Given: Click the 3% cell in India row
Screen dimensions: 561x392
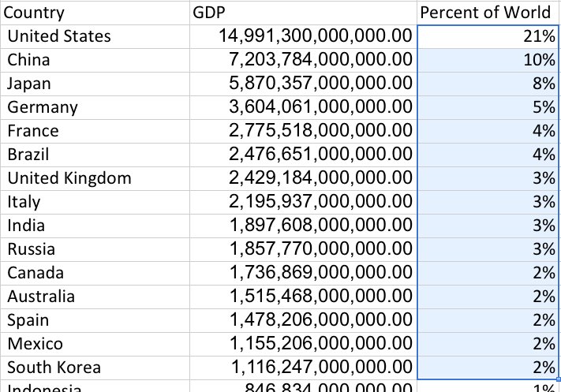Looking at the screenshot, I should [488, 226].
